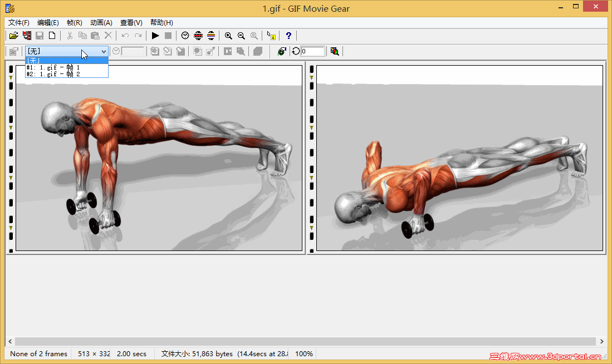Viewport: 612px width, 364px height.
Task: Click the rotate frame icon
Action: coord(168,52)
